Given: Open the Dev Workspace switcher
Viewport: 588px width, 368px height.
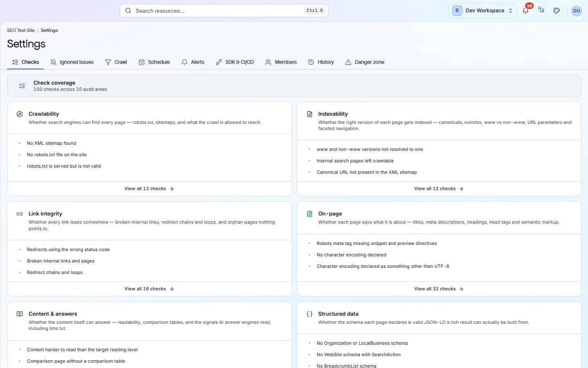Looking at the screenshot, I should [x=483, y=11].
